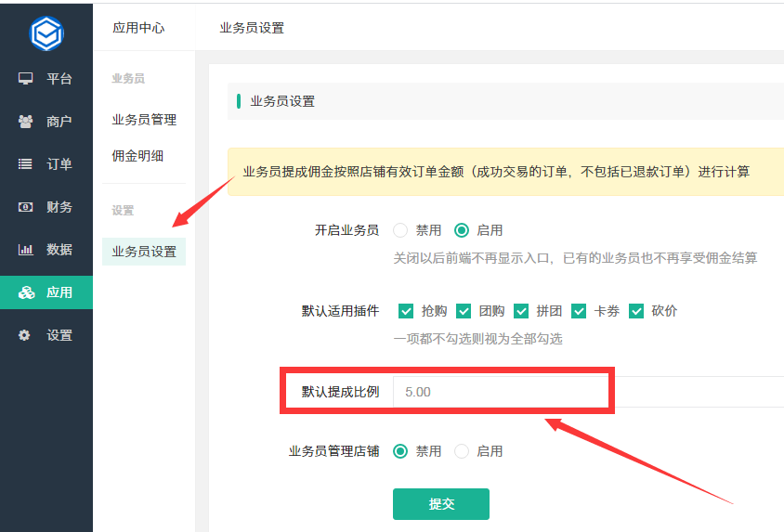Click the gear icon beside 设置
This screenshot has width=784, height=532.
pyautogui.click(x=24, y=335)
